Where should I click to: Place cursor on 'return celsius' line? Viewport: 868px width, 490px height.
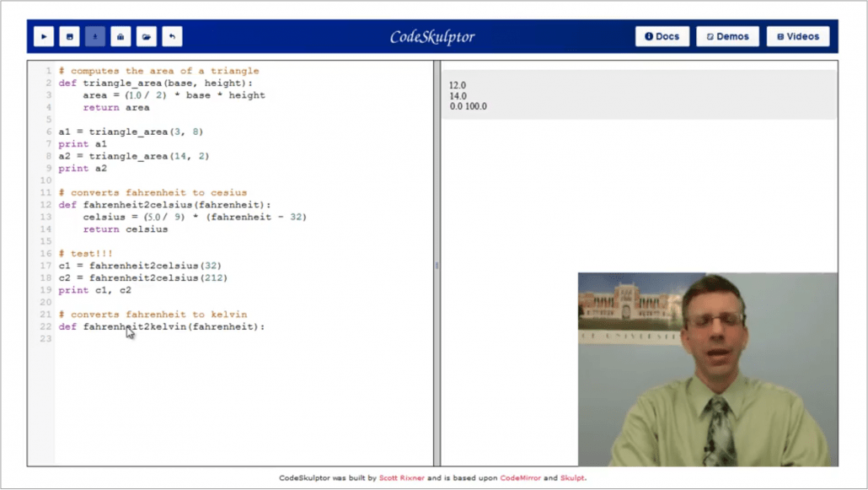point(126,229)
